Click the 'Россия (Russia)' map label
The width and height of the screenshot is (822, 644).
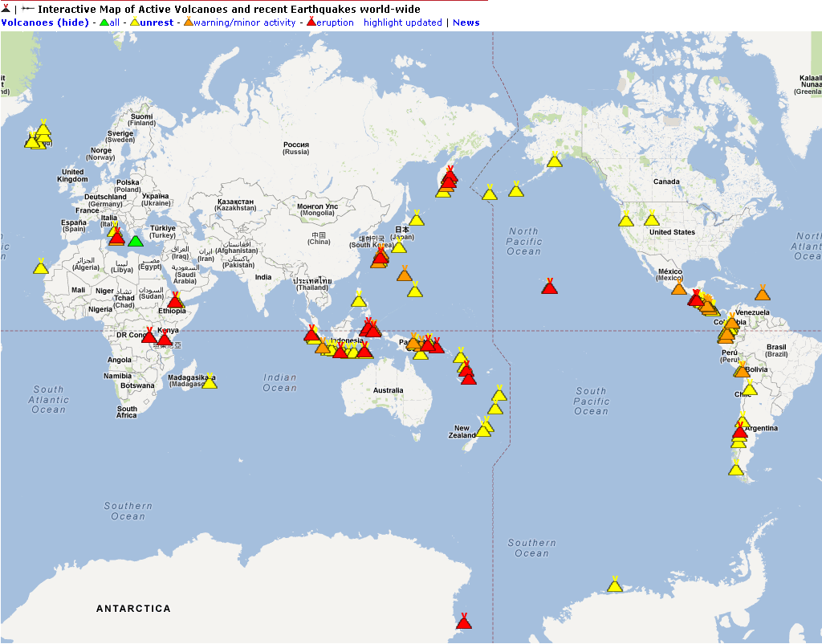[296, 148]
